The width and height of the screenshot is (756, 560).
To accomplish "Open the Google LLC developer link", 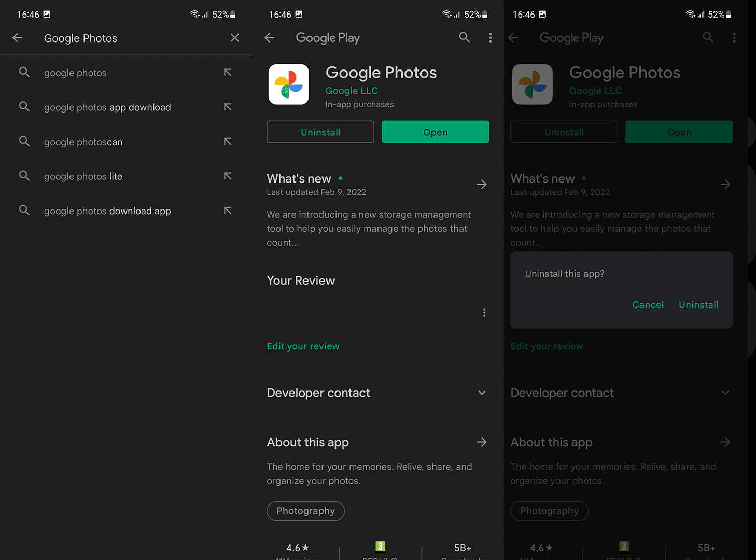I will (x=352, y=90).
